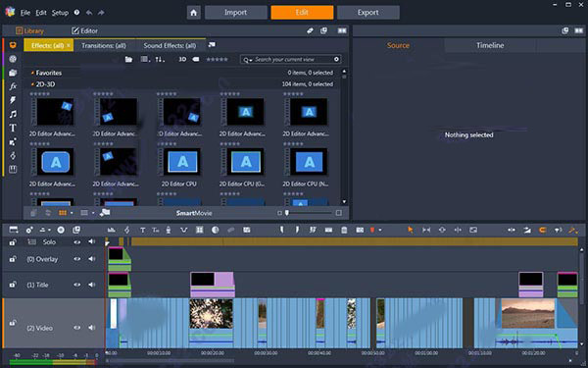
Task: Open the Music category in sidebar
Action: click(13, 114)
